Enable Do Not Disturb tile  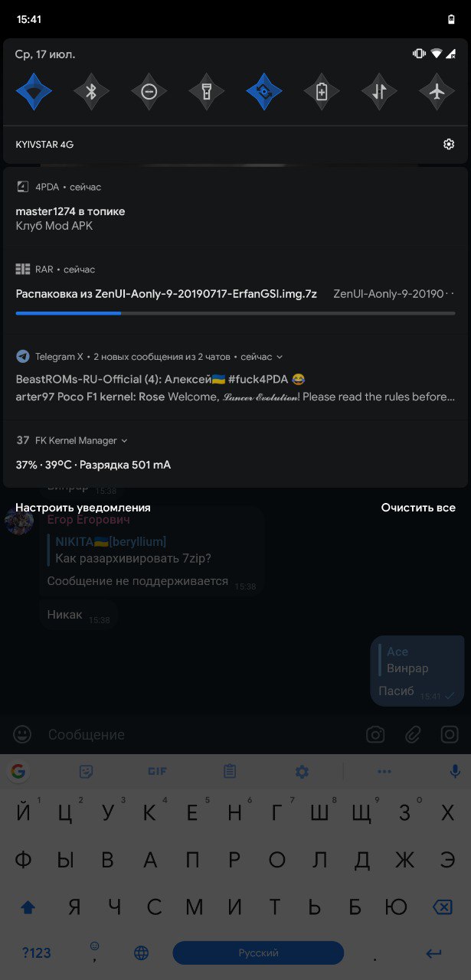[x=149, y=92]
